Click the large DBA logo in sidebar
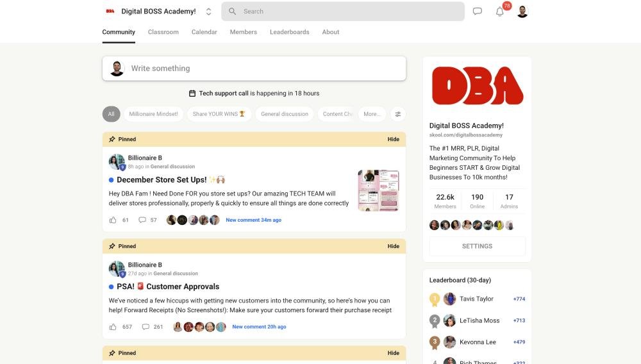This screenshot has width=641, height=364. 477,86
